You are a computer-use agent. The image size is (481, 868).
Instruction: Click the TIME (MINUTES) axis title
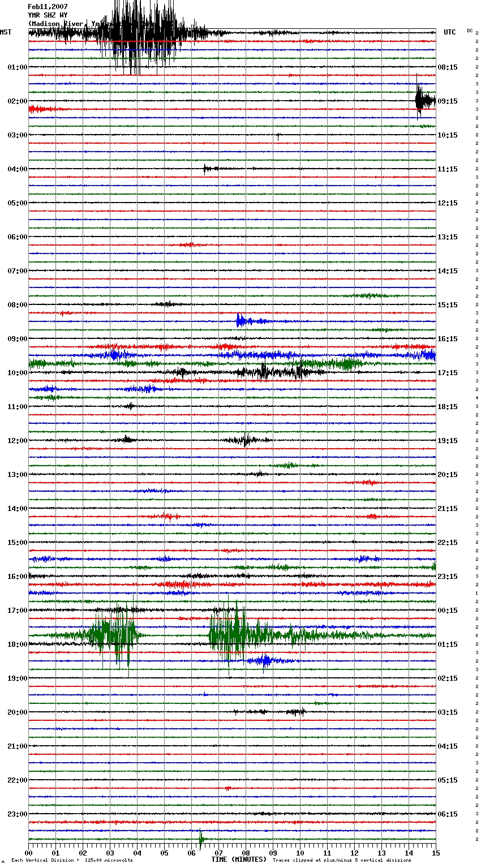239,860
